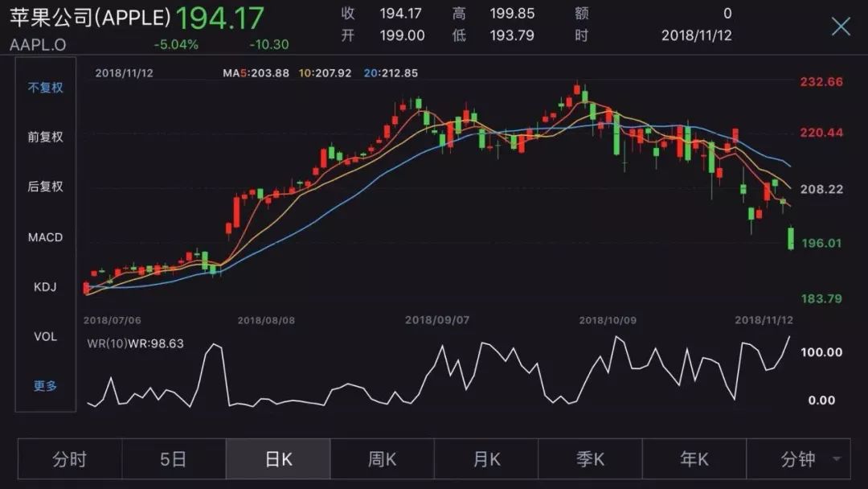Click the last green candlestick on 2018/11/12
The width and height of the screenshot is (868, 489).
pyautogui.click(x=791, y=238)
